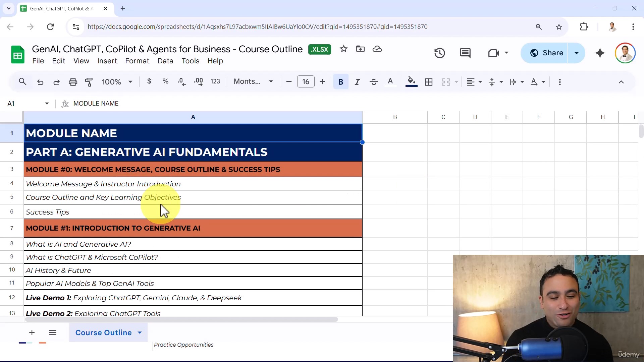This screenshot has height=362, width=644.
Task: Open text wrapping dropdown
Action: click(x=517, y=82)
